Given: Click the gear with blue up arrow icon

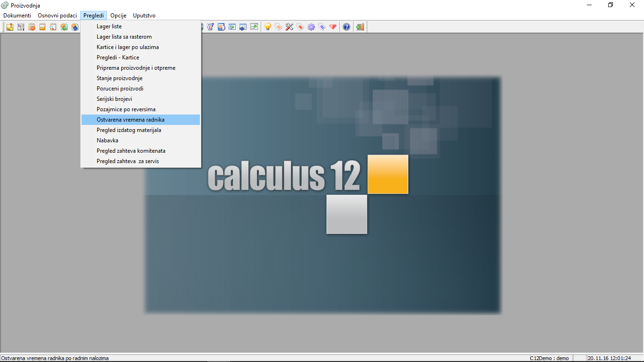Looking at the screenshot, I should click(75, 27).
